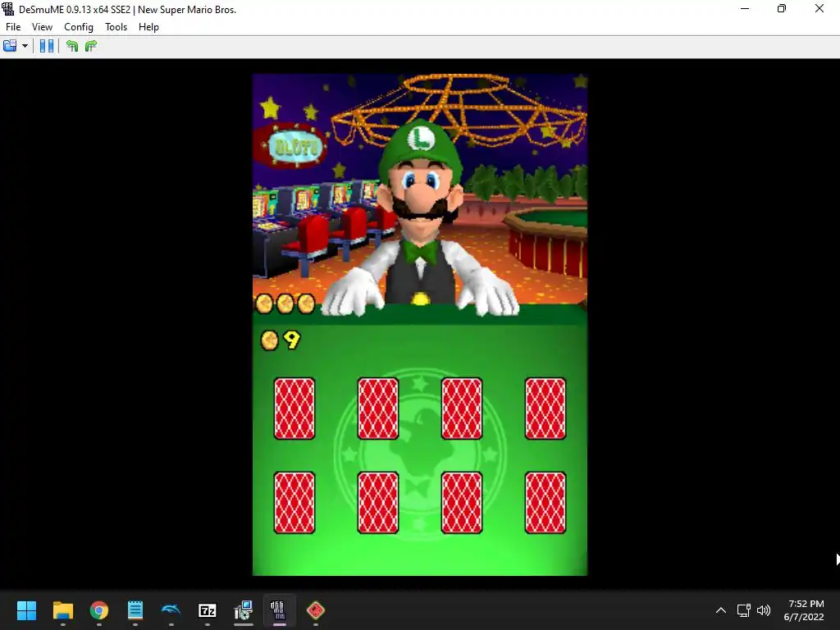Open File Explorer from the taskbar
This screenshot has width=840, height=630.
click(62, 610)
